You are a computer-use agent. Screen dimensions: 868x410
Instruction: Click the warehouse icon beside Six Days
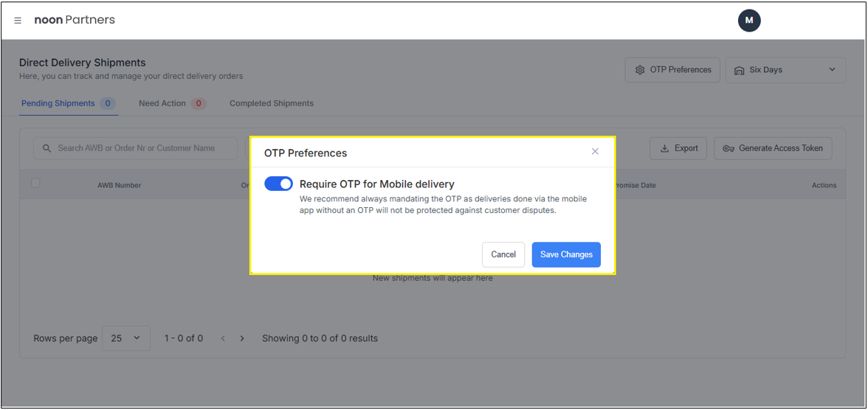[739, 70]
